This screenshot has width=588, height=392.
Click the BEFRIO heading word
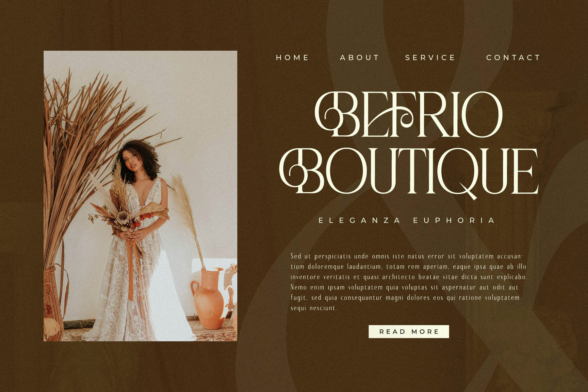408,114
